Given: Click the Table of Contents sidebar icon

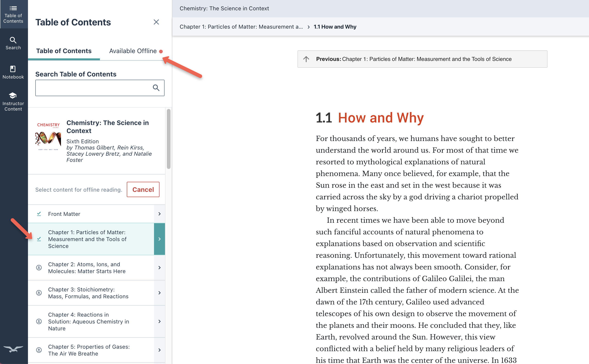Looking at the screenshot, I should [x=13, y=14].
